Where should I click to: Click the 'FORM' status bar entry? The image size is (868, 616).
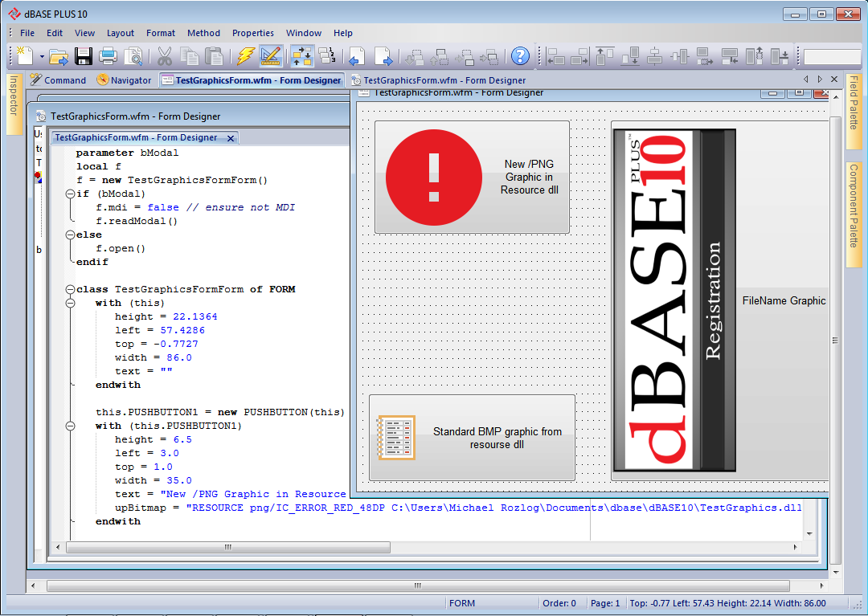tap(462, 603)
